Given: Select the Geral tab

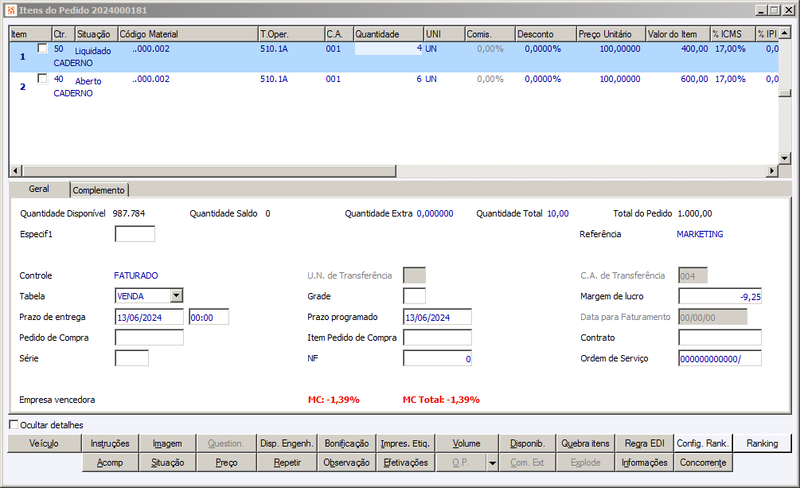Looking at the screenshot, I should pyautogui.click(x=39, y=189).
